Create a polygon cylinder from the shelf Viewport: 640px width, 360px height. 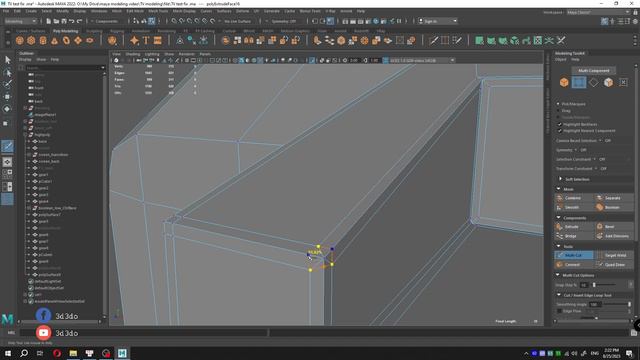[x=43, y=40]
